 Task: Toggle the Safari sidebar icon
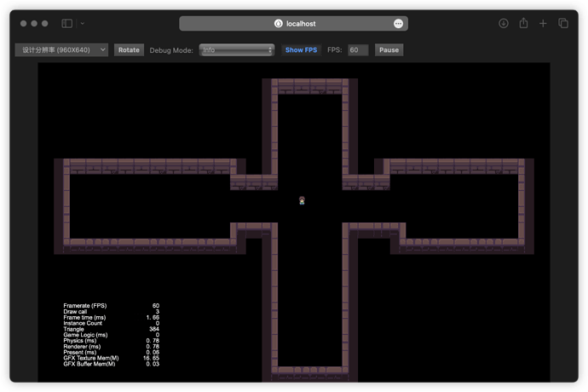(66, 24)
